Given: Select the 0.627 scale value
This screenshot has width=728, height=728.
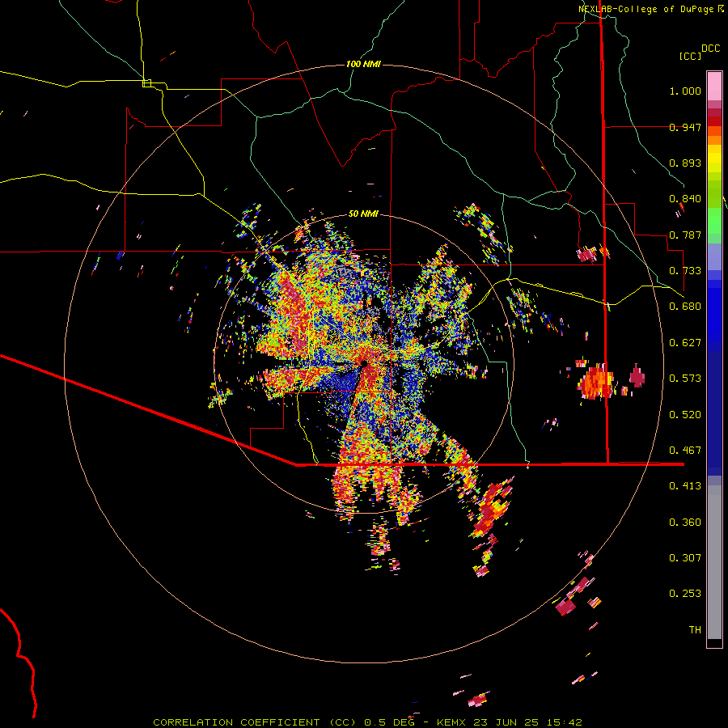Looking at the screenshot, I should pyautogui.click(x=685, y=343).
